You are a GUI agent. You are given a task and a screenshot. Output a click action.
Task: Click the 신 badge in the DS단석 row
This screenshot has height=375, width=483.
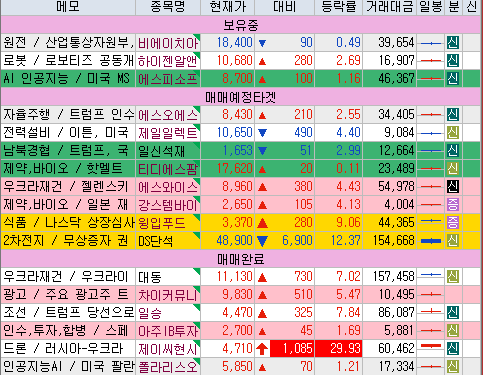click(x=453, y=241)
